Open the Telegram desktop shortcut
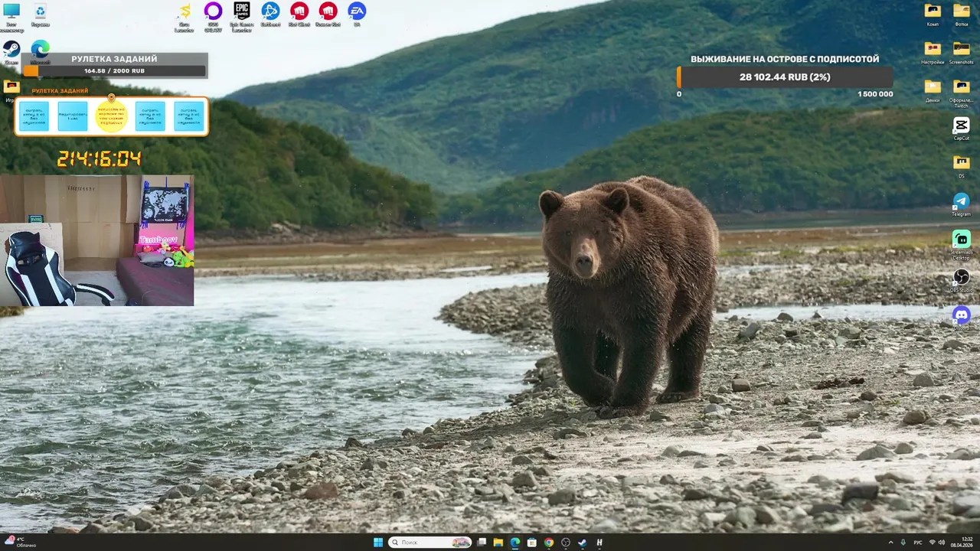The width and height of the screenshot is (980, 551). (962, 204)
